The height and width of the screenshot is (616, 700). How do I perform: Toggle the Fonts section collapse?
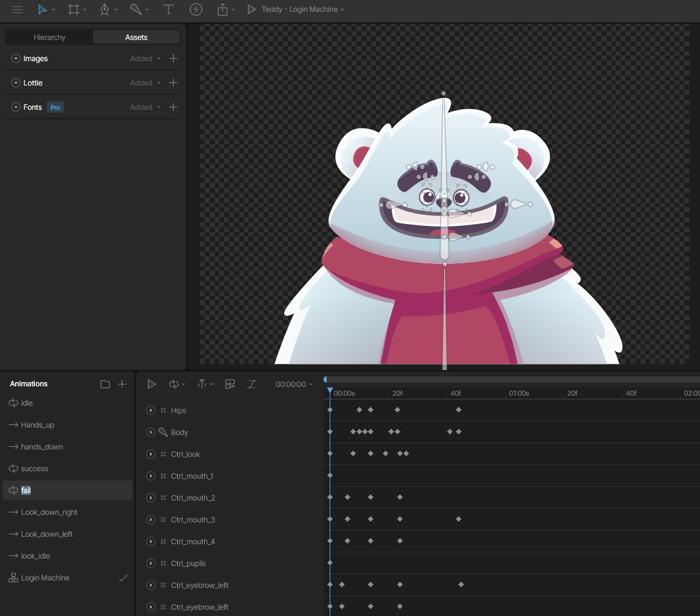tap(16, 107)
